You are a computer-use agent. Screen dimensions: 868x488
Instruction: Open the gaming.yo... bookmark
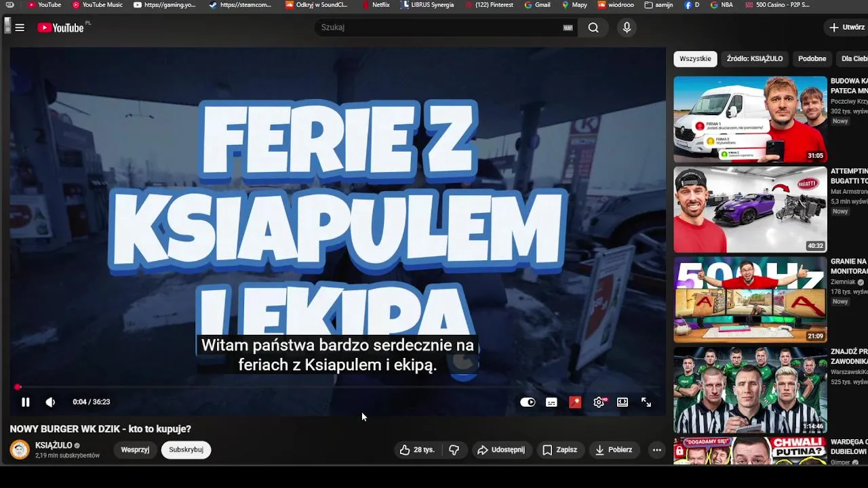(x=165, y=5)
